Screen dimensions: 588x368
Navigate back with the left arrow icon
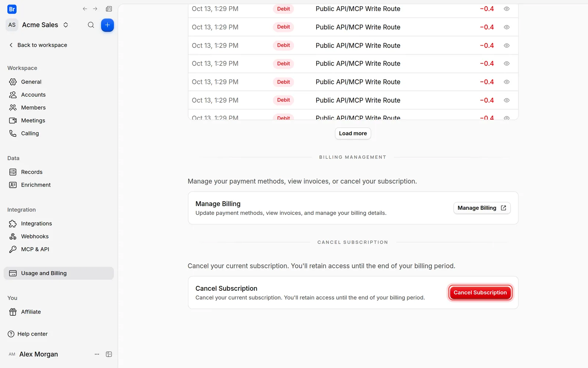pyautogui.click(x=85, y=9)
